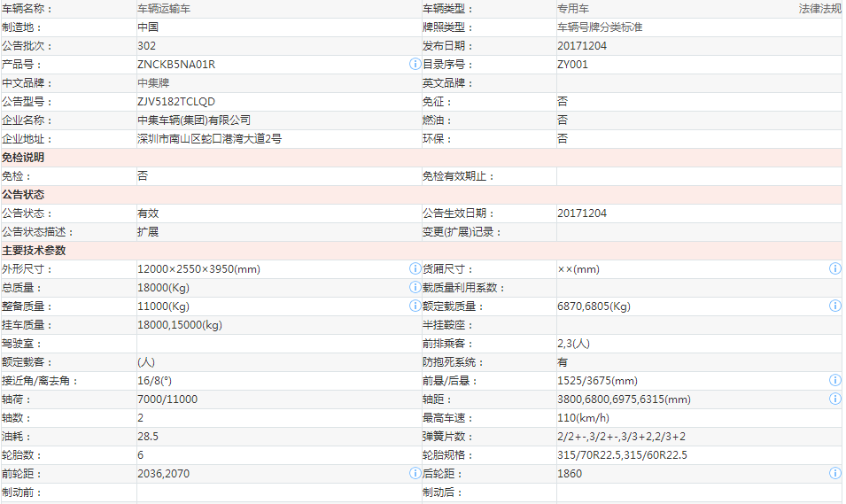Click the info icon next to 总质量 18000(Kg)
This screenshot has width=846, height=504.
[415, 287]
